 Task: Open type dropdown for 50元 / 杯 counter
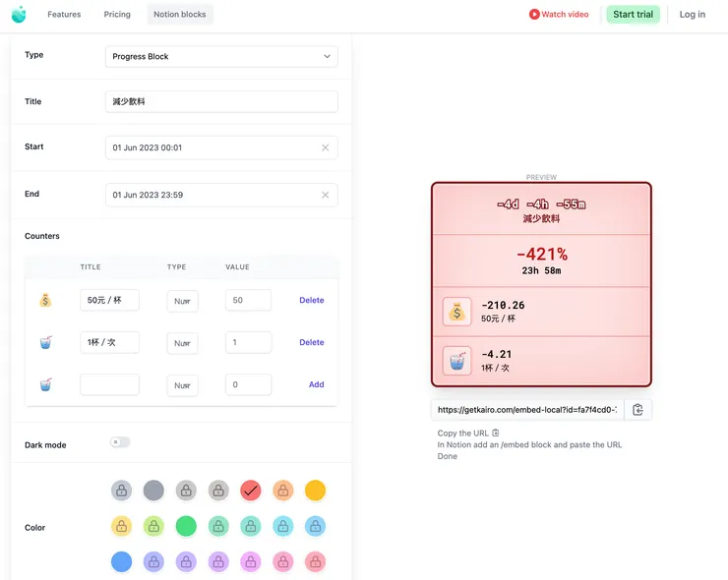182,301
